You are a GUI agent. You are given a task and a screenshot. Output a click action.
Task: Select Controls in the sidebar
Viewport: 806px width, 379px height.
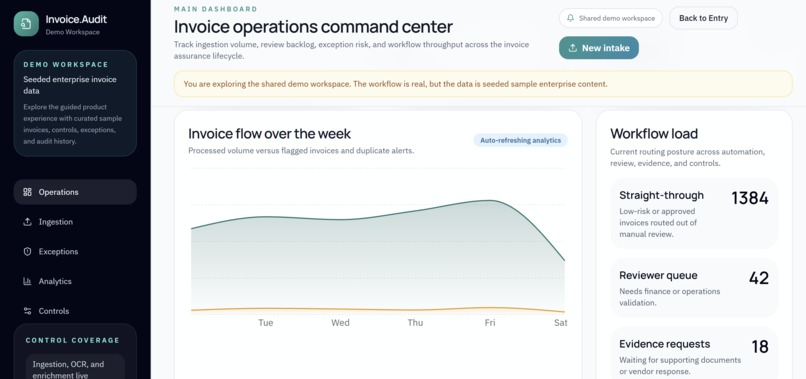pyautogui.click(x=75, y=311)
